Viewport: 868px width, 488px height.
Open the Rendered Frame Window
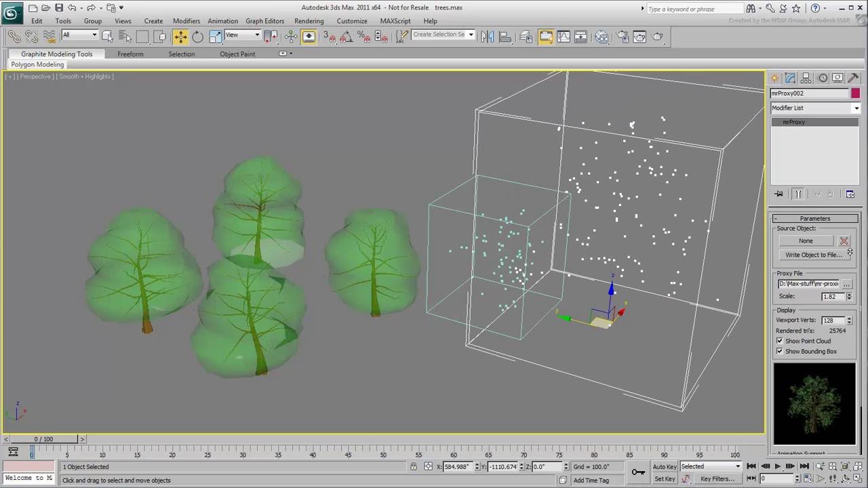(639, 37)
